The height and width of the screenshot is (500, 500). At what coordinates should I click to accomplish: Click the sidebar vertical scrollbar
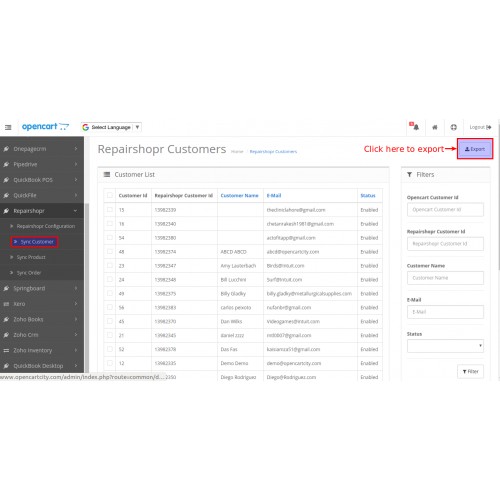pos(87,288)
